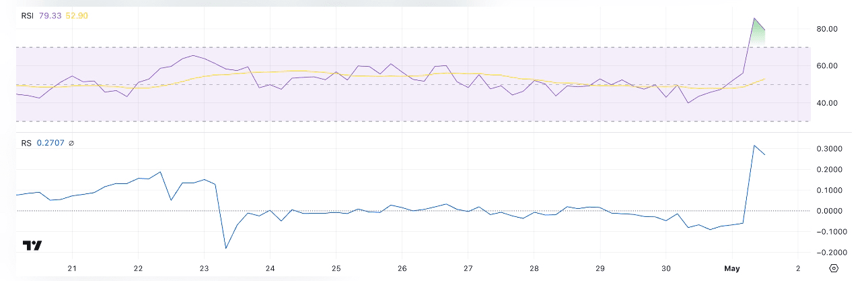Click the May label on time axis
This screenshot has height=281, width=868.
(x=732, y=268)
